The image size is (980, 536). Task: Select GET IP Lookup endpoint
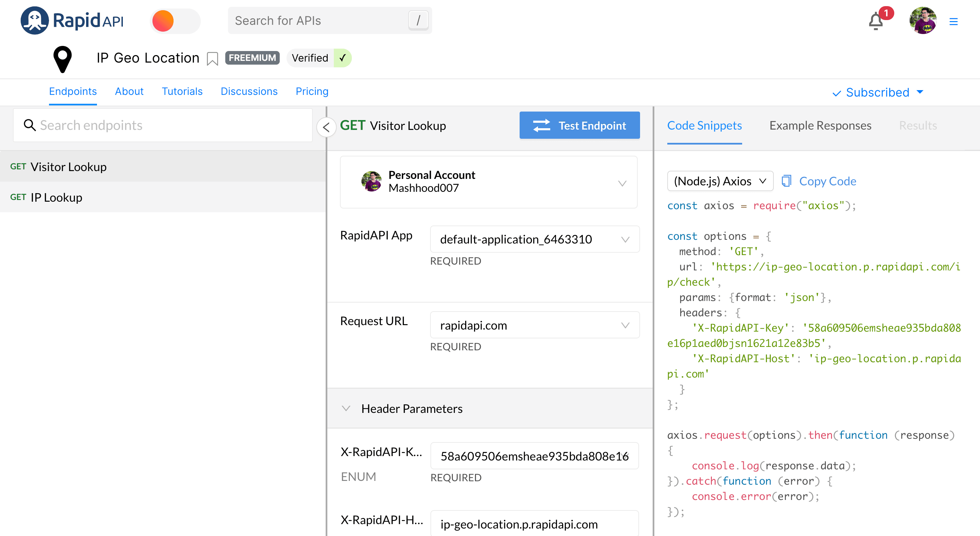[x=163, y=197]
